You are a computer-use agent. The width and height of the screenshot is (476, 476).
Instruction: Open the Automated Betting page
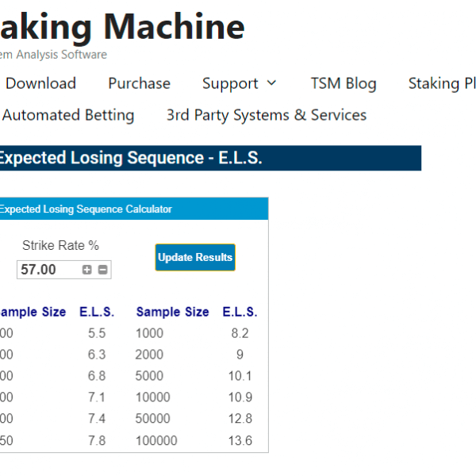(68, 115)
